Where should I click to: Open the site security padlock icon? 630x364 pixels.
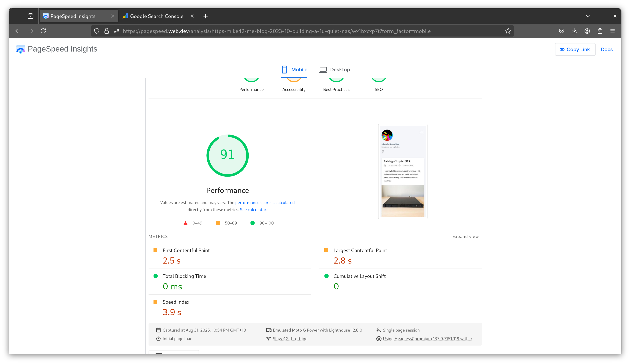106,31
